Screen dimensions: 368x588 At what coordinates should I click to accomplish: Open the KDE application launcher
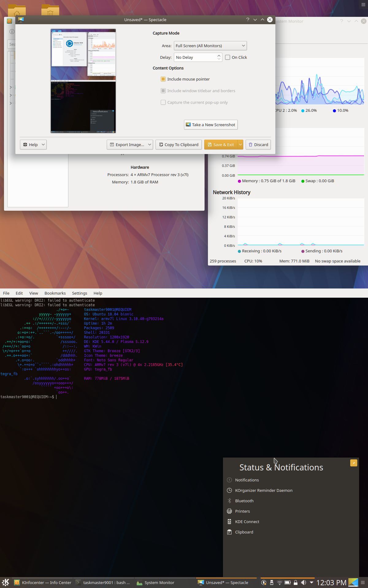point(6,582)
